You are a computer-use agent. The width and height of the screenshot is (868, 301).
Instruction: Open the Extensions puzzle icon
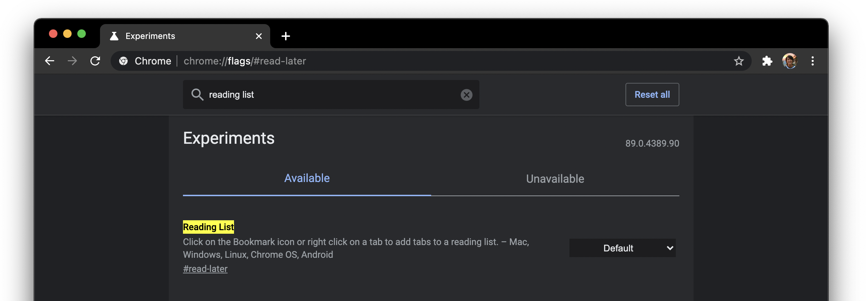pos(767,61)
